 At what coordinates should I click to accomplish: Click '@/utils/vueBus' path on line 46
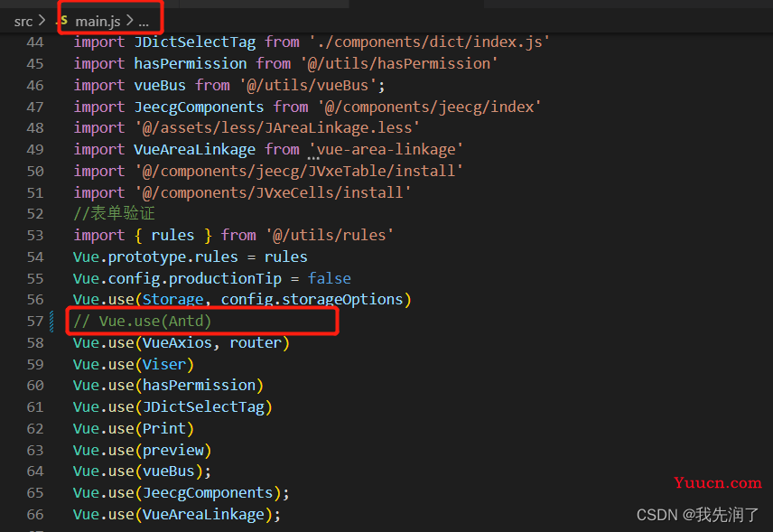click(x=308, y=85)
